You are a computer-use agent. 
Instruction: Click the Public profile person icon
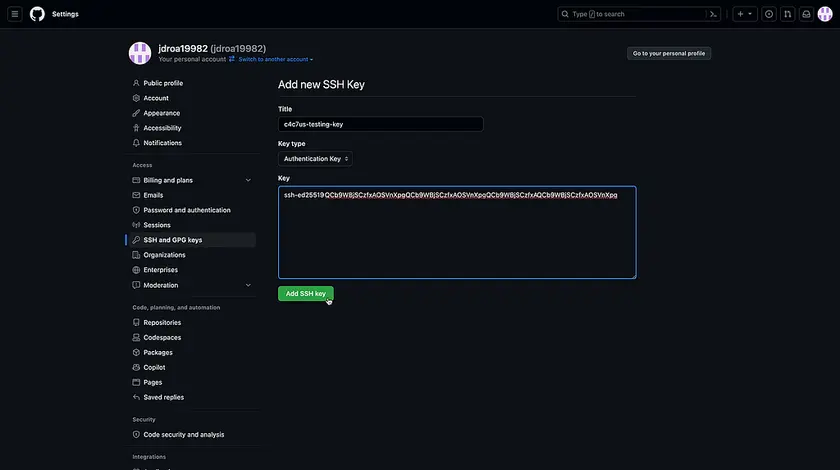coord(136,83)
